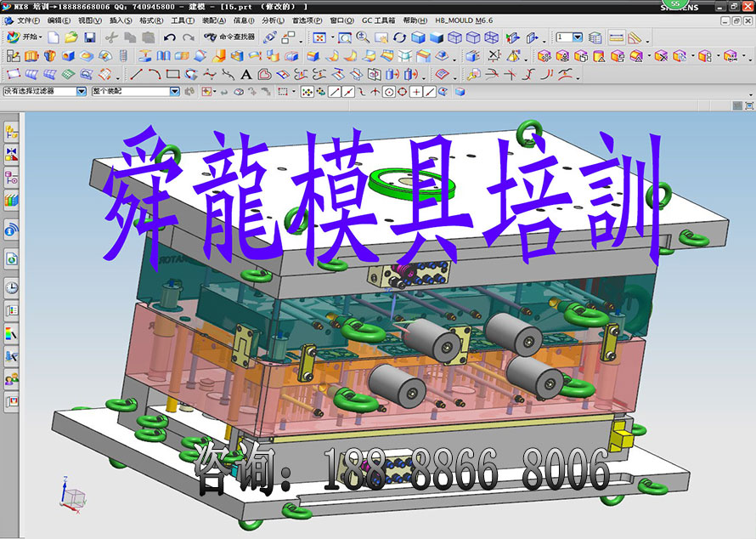Select the Rectangle sketch tool
This screenshot has width=756, height=539.
(172, 74)
